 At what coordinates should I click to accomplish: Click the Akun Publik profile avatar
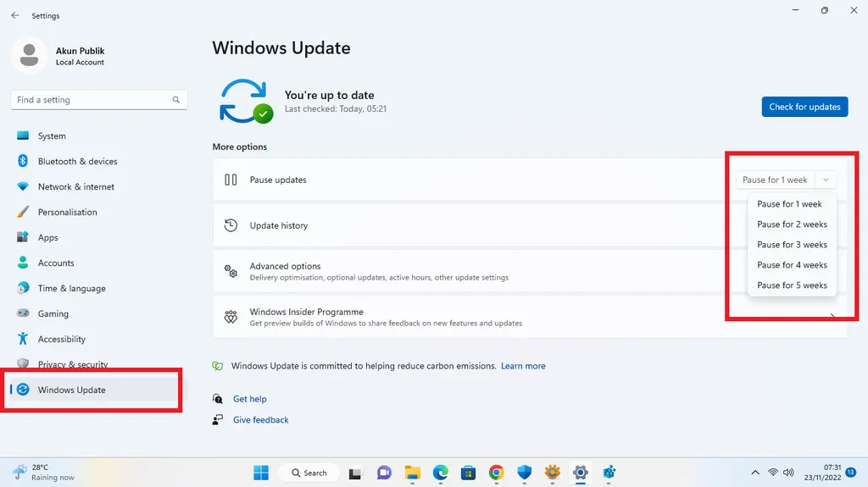tap(30, 56)
